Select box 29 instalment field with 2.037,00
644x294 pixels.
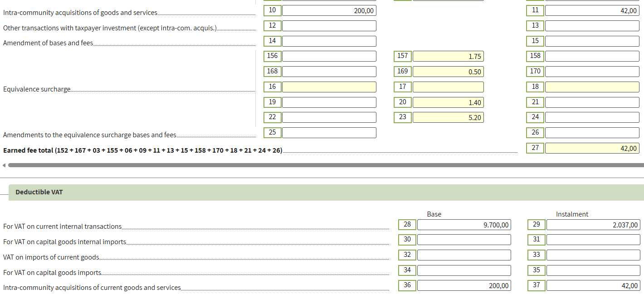pyautogui.click(x=593, y=225)
